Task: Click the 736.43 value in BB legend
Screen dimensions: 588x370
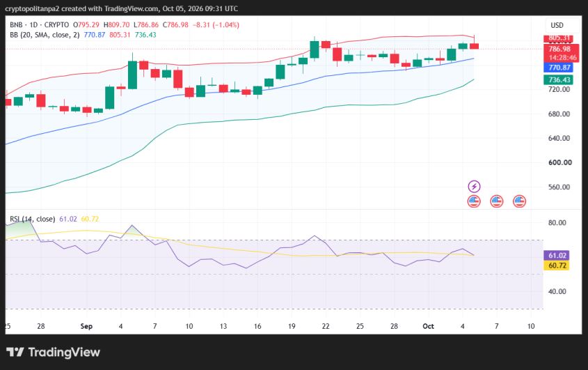Action: click(145, 35)
